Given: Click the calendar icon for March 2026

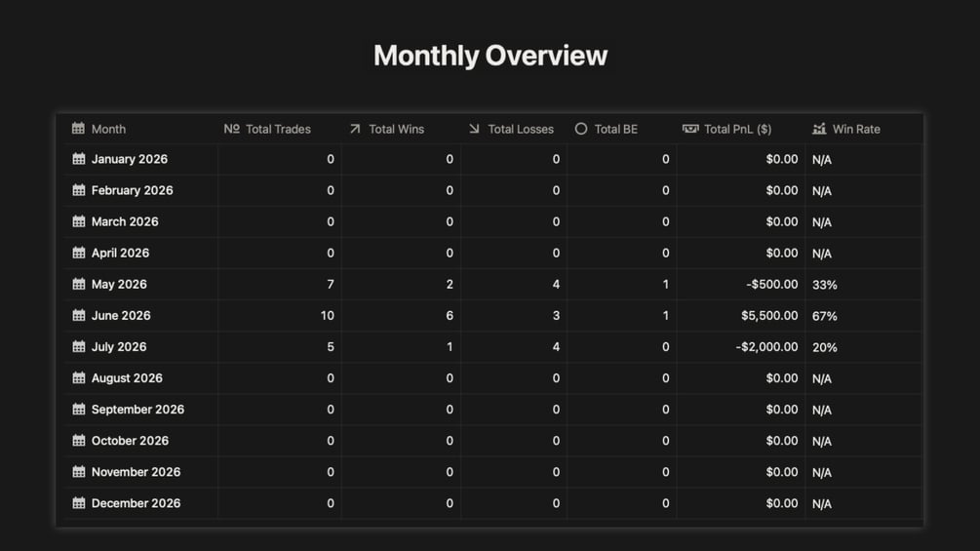Looking at the screenshot, I should coord(79,221).
